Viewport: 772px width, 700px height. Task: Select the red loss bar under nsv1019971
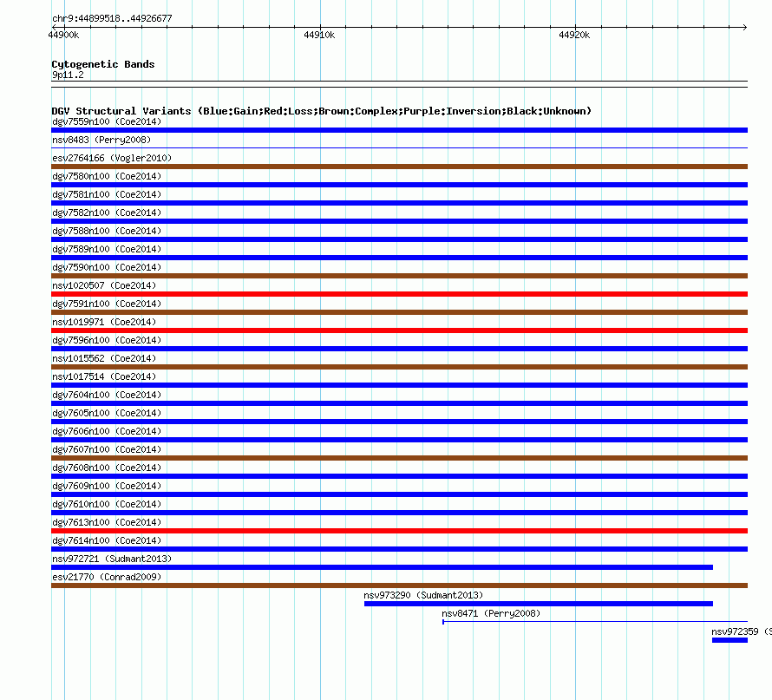(399, 330)
